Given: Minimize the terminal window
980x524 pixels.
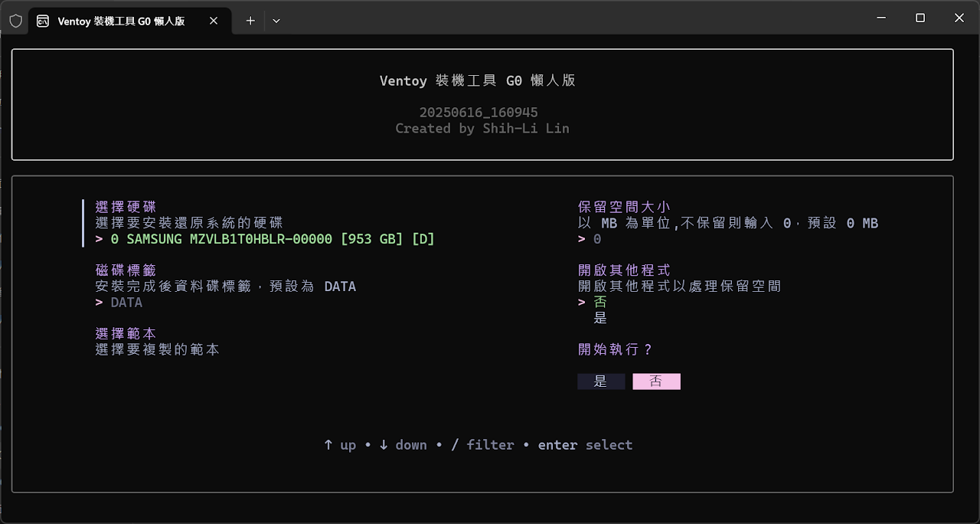Looking at the screenshot, I should point(881,18).
